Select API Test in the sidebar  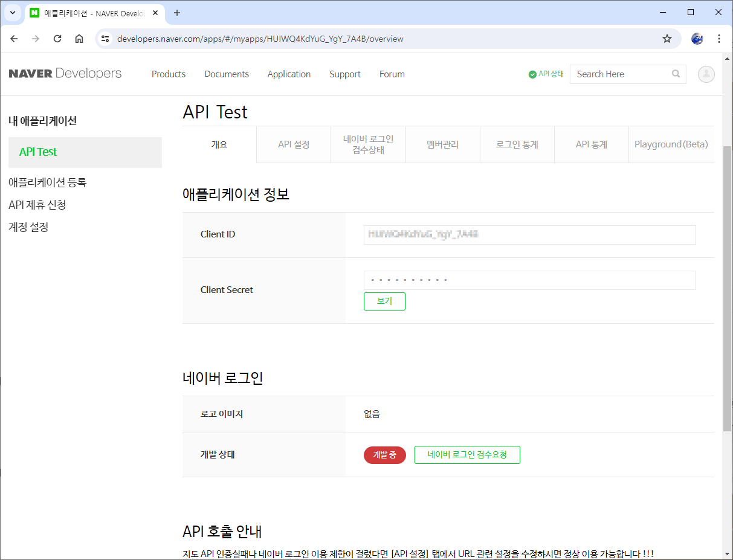pos(85,152)
